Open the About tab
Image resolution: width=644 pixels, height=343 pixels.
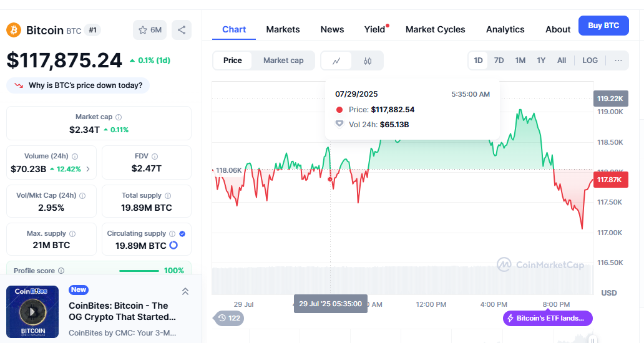tap(558, 29)
